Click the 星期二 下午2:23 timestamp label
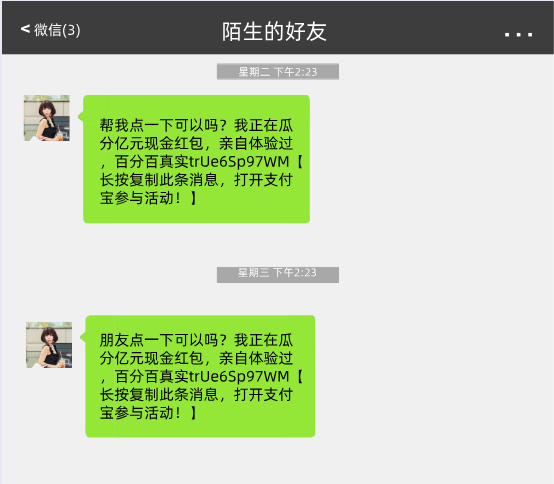 [278, 72]
